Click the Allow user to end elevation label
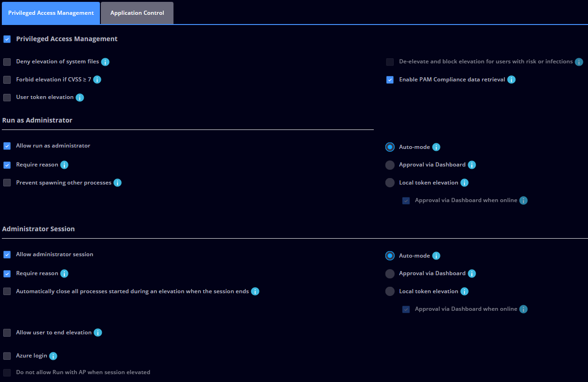588x382 pixels. click(54, 333)
